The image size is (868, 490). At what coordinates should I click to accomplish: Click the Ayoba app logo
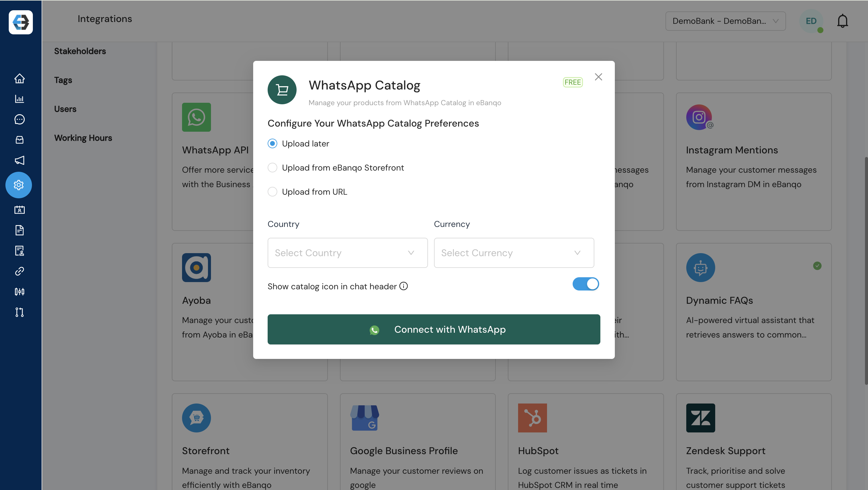click(197, 268)
